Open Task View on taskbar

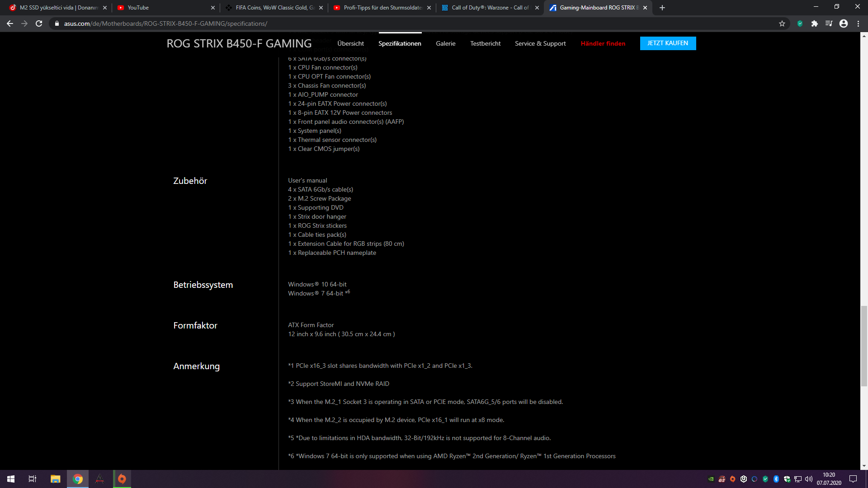(x=33, y=479)
